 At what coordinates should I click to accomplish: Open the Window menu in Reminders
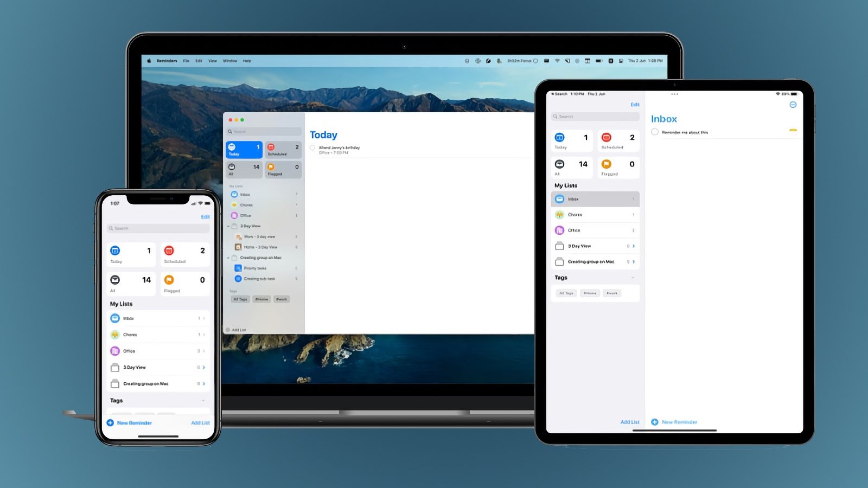click(x=230, y=61)
